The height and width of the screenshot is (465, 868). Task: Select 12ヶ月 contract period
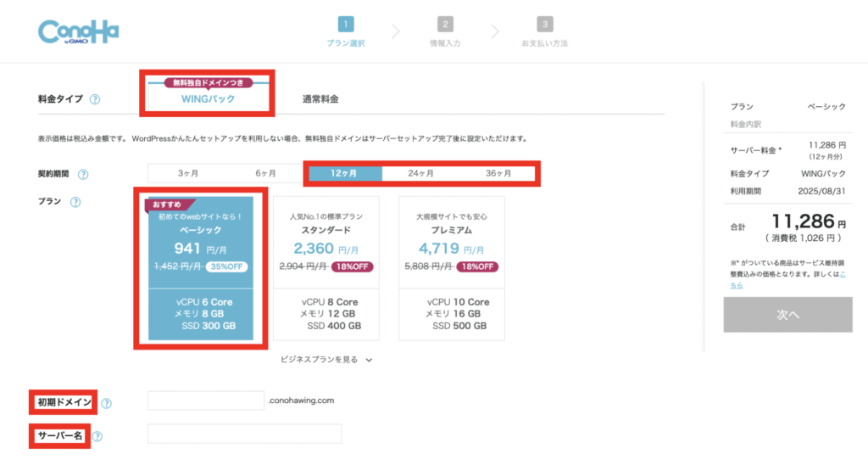[x=344, y=173]
